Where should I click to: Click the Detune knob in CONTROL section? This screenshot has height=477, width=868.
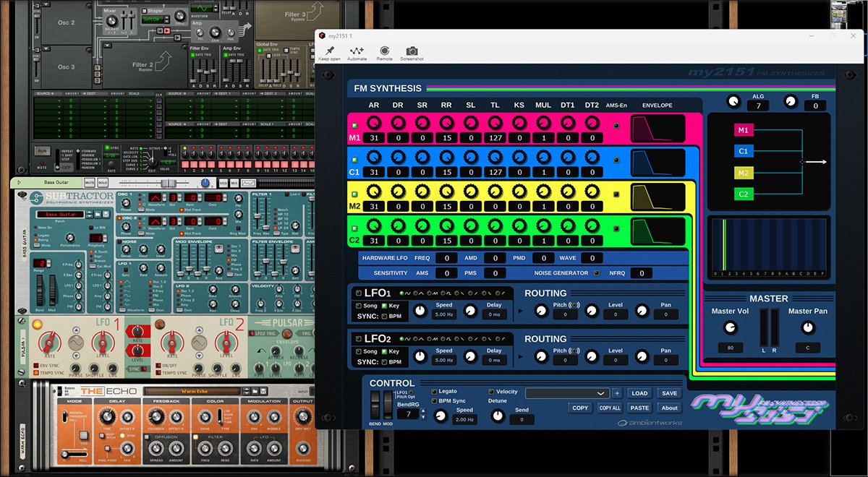pos(498,416)
